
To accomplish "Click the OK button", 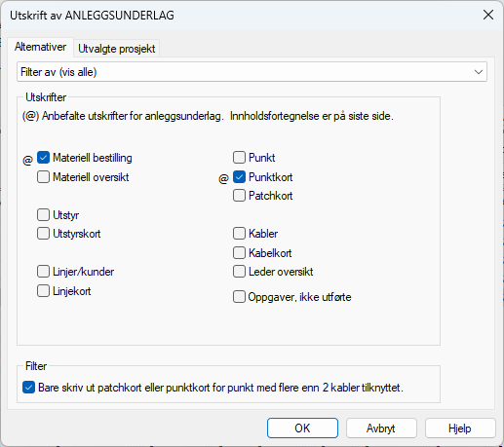I will pyautogui.click(x=302, y=428).
